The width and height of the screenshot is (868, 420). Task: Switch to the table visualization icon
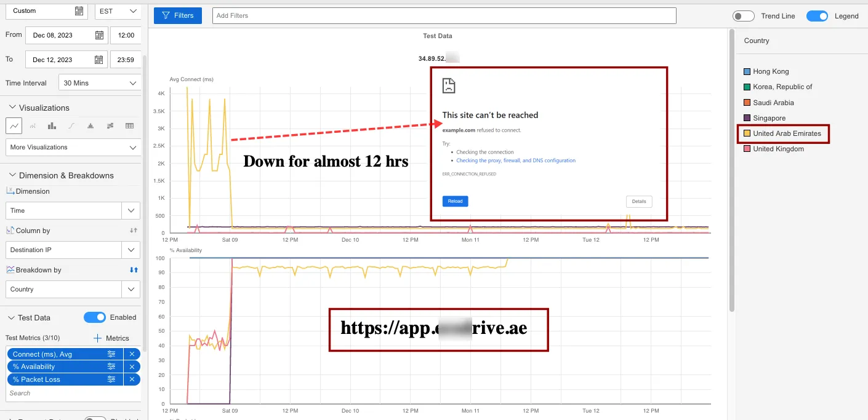129,125
